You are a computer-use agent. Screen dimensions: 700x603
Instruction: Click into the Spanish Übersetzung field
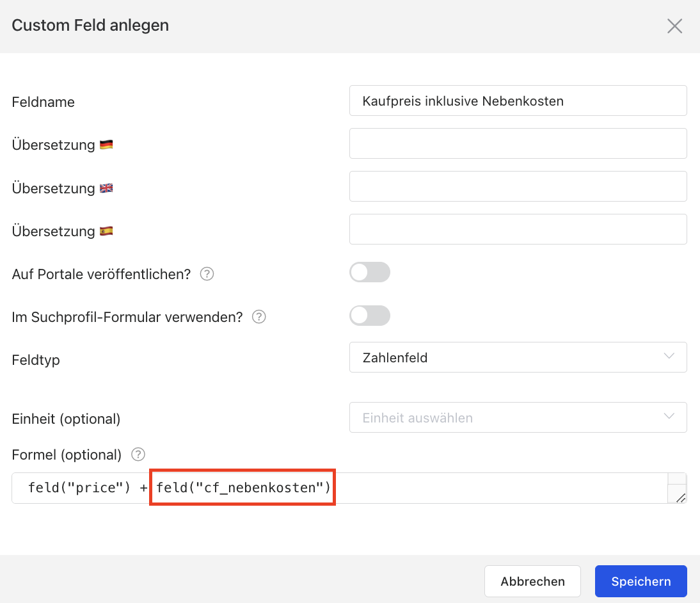(x=518, y=229)
